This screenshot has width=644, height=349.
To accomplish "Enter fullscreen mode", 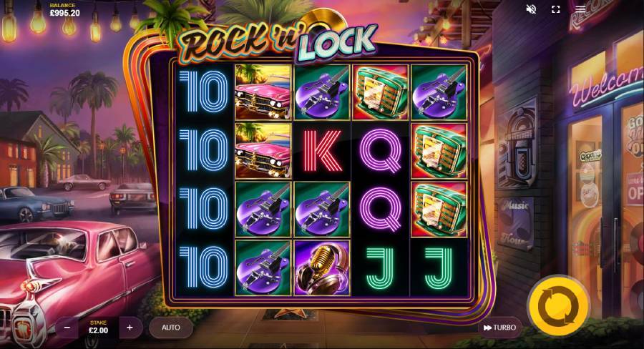I will point(556,9).
